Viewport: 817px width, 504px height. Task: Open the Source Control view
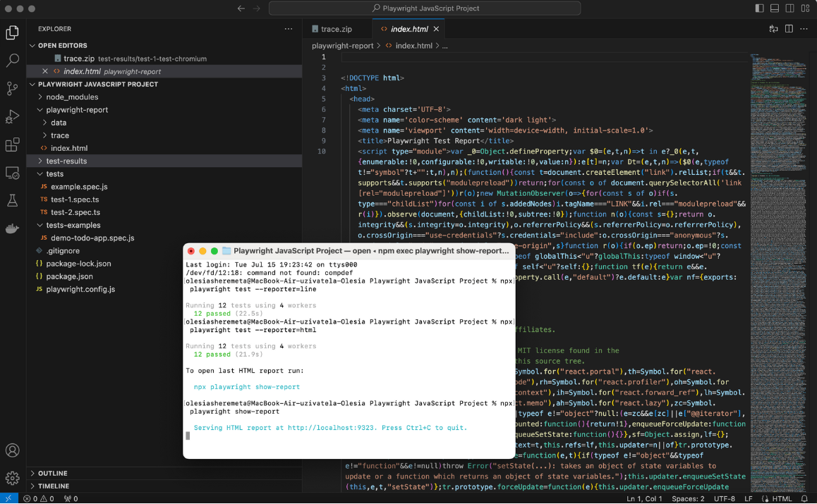(12, 89)
